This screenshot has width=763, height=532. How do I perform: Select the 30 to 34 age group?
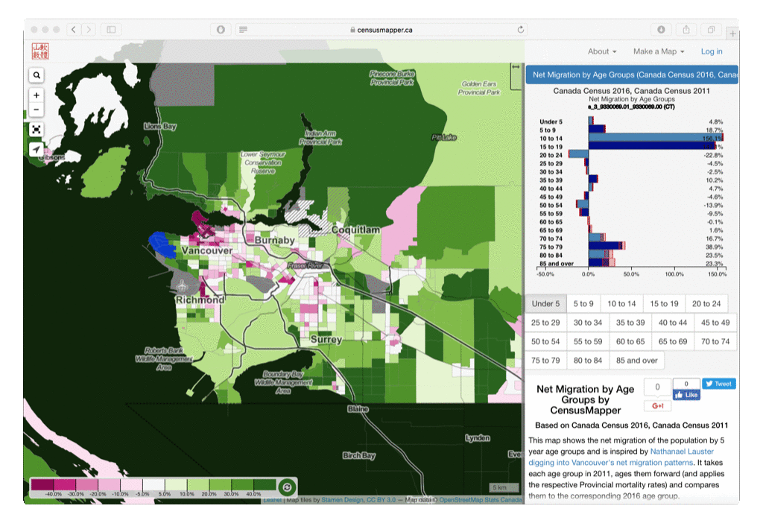588,323
